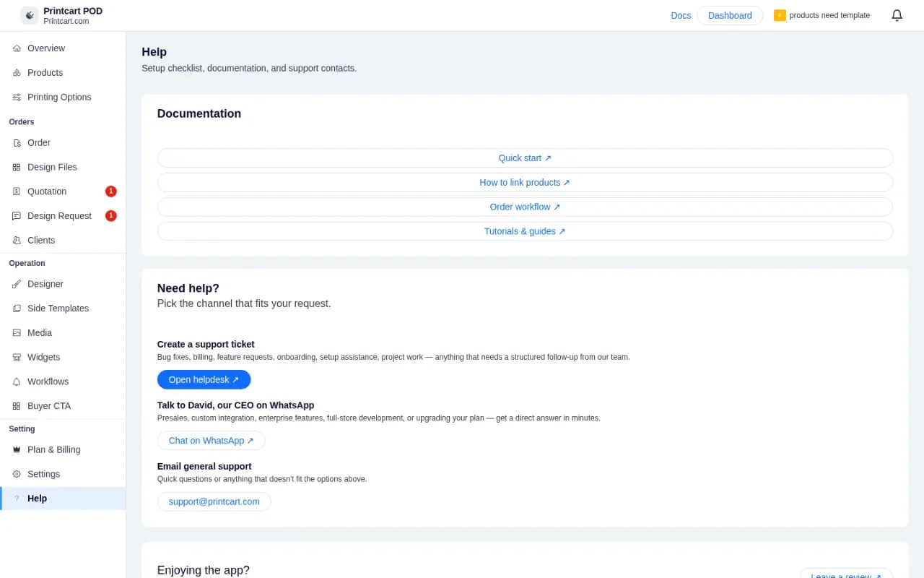The height and width of the screenshot is (578, 924).
Task: Open the notifications bell
Action: (x=897, y=15)
